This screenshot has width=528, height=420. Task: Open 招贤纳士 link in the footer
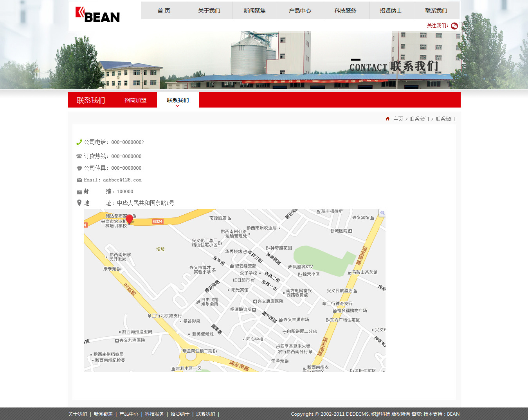tap(180, 414)
